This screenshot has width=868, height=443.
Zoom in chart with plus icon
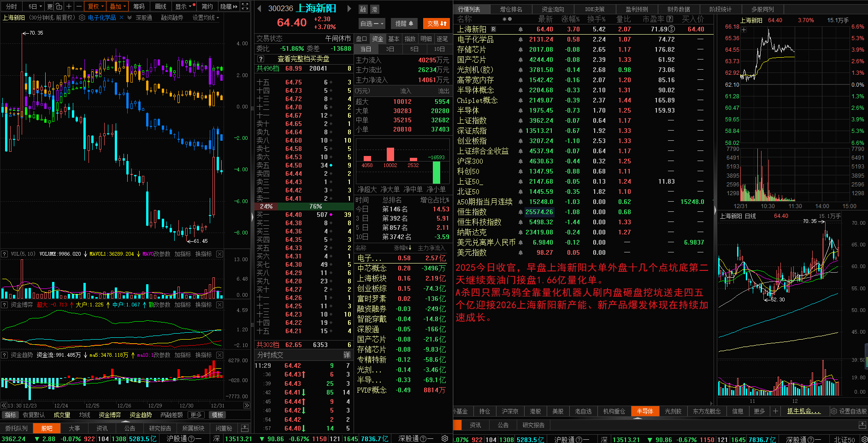click(x=69, y=6)
